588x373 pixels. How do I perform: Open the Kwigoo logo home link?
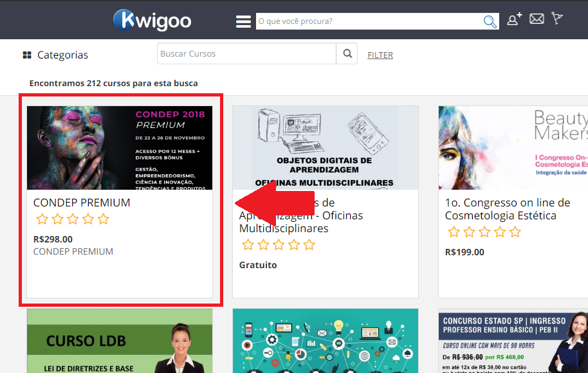152,20
